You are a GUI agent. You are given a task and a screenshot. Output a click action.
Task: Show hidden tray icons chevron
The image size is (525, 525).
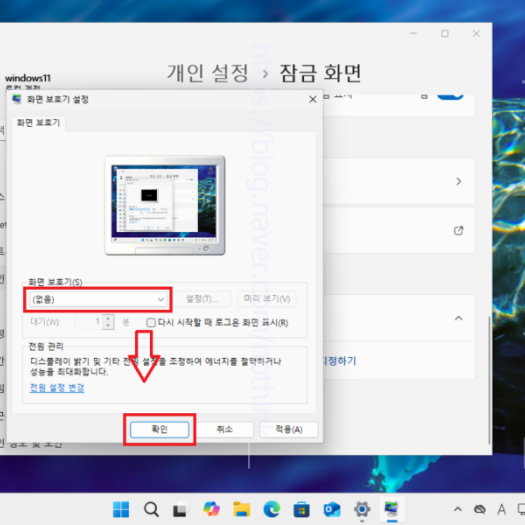[x=458, y=510]
